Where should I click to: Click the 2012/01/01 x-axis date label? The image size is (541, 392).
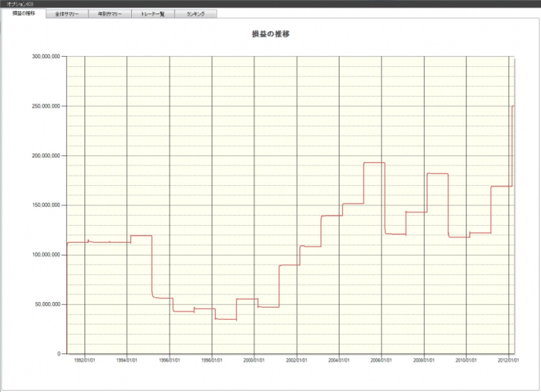[x=509, y=360]
